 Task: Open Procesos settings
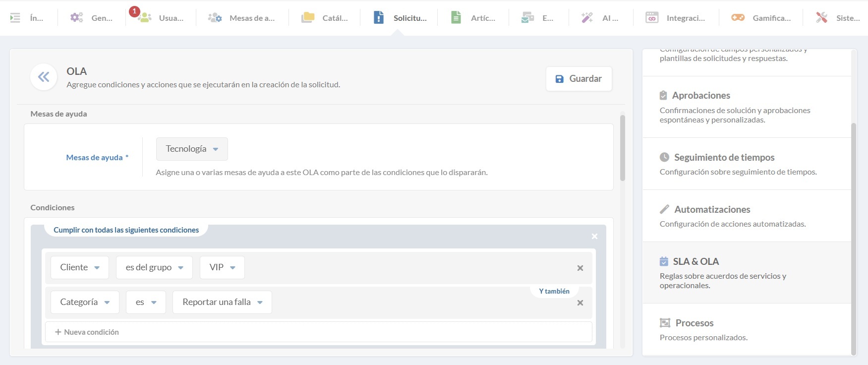(x=747, y=329)
